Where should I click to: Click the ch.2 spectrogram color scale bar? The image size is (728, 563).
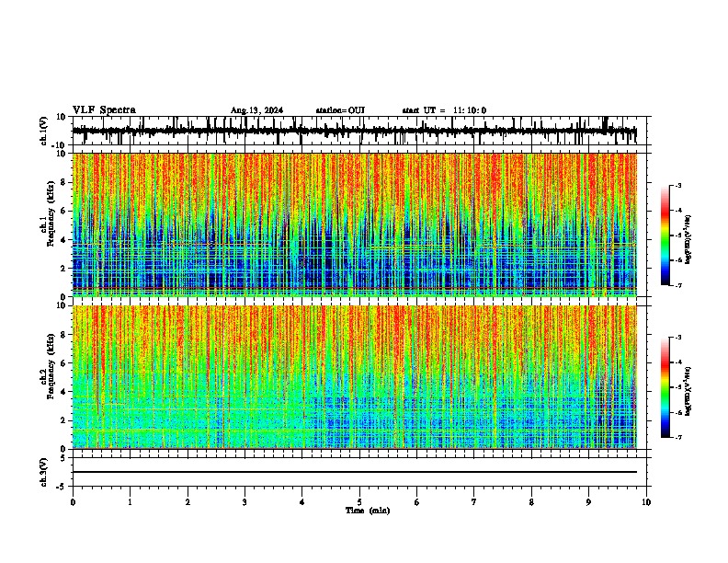665,387
